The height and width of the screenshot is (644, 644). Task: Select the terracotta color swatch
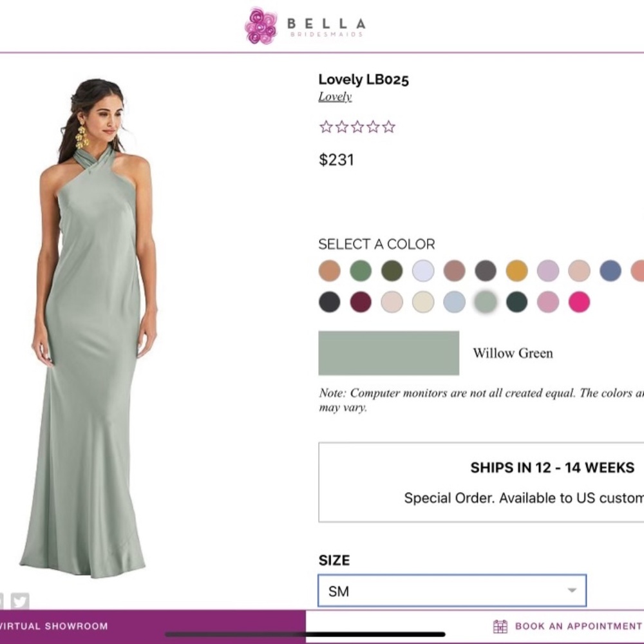click(x=329, y=270)
